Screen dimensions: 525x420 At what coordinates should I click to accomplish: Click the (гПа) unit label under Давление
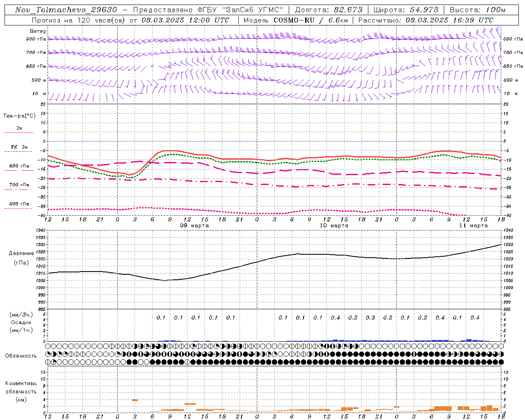point(21,263)
